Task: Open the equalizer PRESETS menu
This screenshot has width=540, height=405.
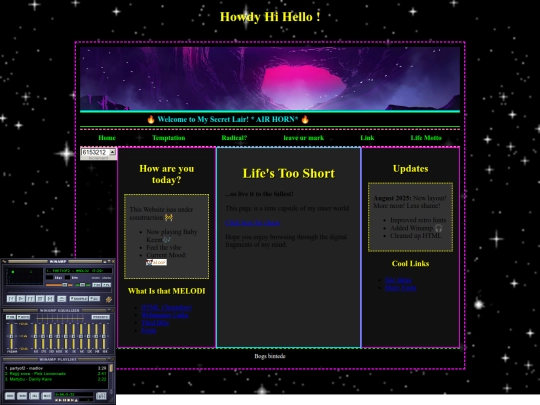Action: (101, 317)
